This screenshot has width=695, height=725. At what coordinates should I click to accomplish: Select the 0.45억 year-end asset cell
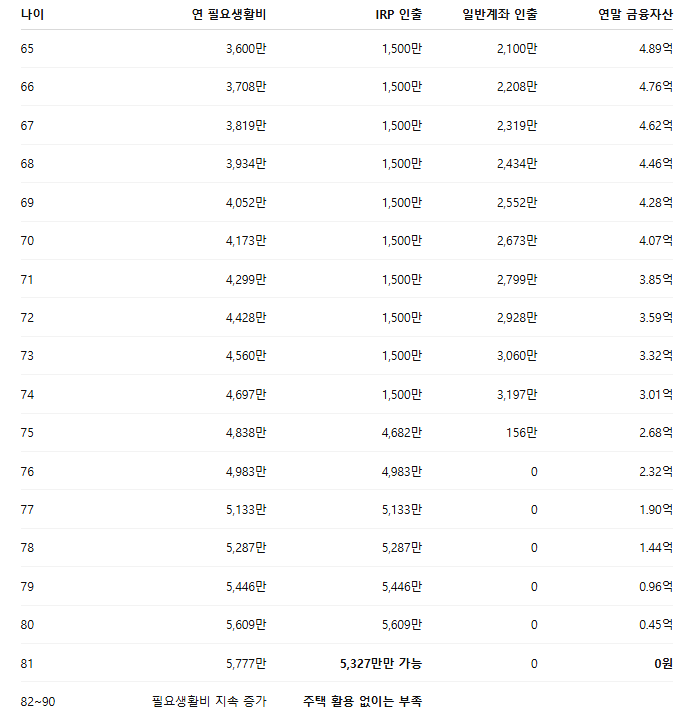click(x=656, y=625)
